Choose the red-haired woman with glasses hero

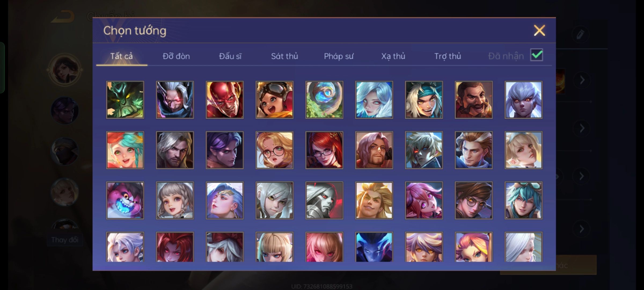[324, 150]
